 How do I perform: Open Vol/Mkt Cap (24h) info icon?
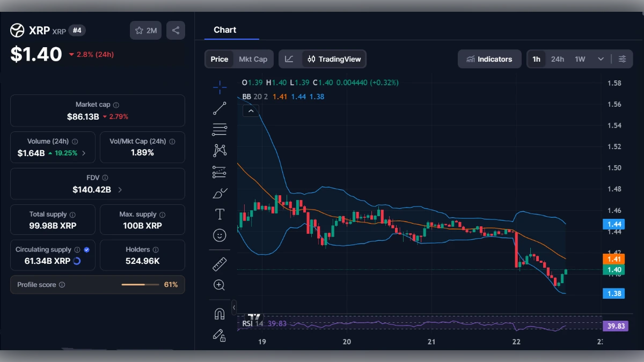pyautogui.click(x=172, y=142)
